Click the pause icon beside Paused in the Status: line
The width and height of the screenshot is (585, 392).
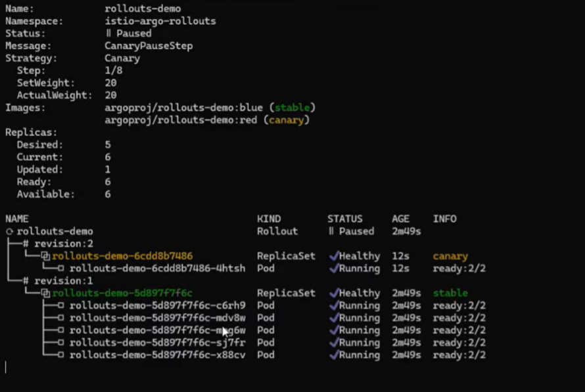(108, 33)
